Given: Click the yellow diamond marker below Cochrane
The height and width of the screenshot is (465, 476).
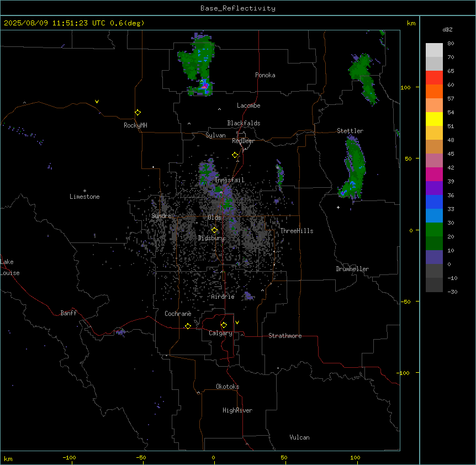Looking at the screenshot, I should pyautogui.click(x=188, y=326).
